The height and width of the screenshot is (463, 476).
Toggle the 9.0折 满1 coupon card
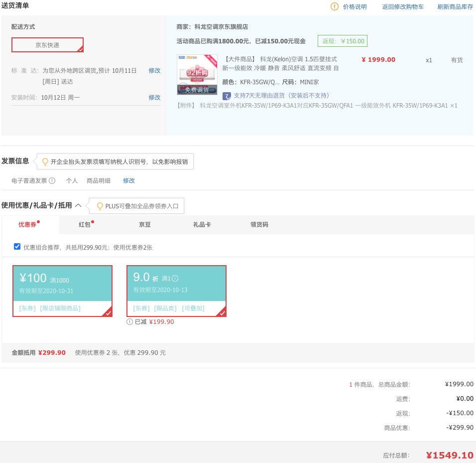(x=176, y=291)
